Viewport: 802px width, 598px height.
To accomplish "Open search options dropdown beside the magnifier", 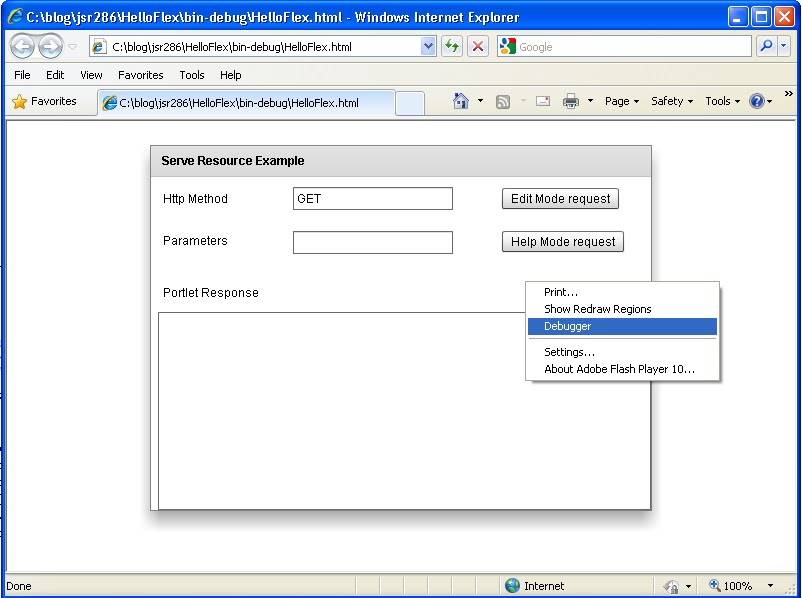I will coord(784,47).
